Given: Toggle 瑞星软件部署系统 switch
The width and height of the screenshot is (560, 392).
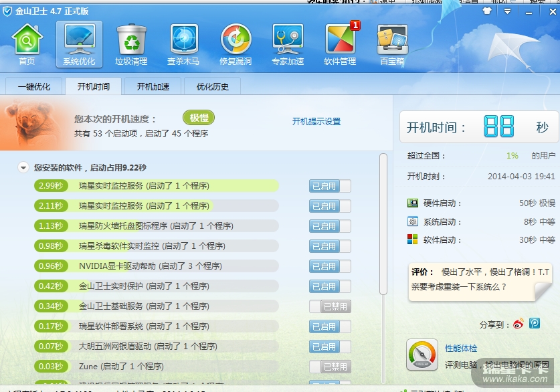Looking at the screenshot, I should click(330, 326).
